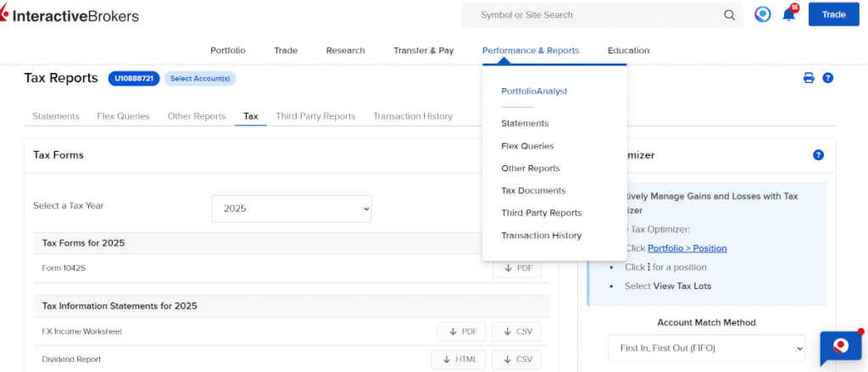The width and height of the screenshot is (868, 372).
Task: Choose Tax Documents in dropdown menu
Action: (533, 191)
